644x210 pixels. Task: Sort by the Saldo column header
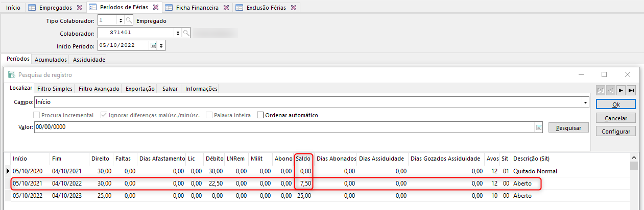pyautogui.click(x=303, y=159)
